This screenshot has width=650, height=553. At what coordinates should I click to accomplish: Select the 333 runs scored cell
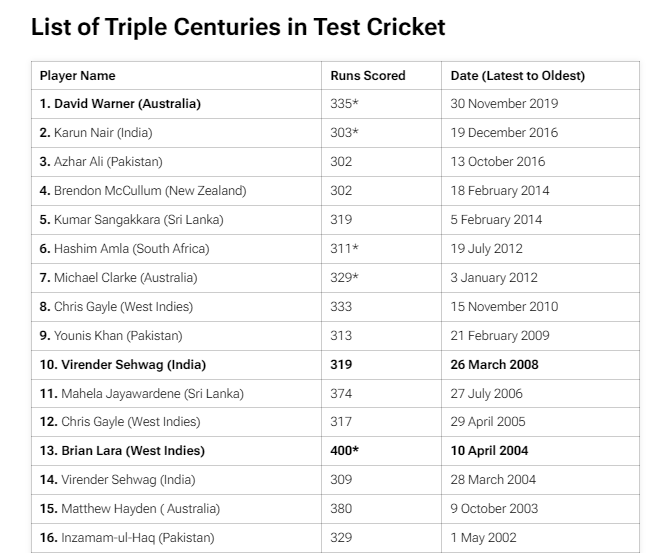341,307
